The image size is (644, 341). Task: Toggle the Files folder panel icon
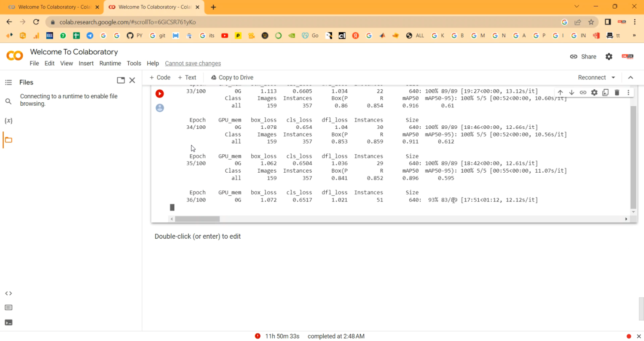(8, 140)
